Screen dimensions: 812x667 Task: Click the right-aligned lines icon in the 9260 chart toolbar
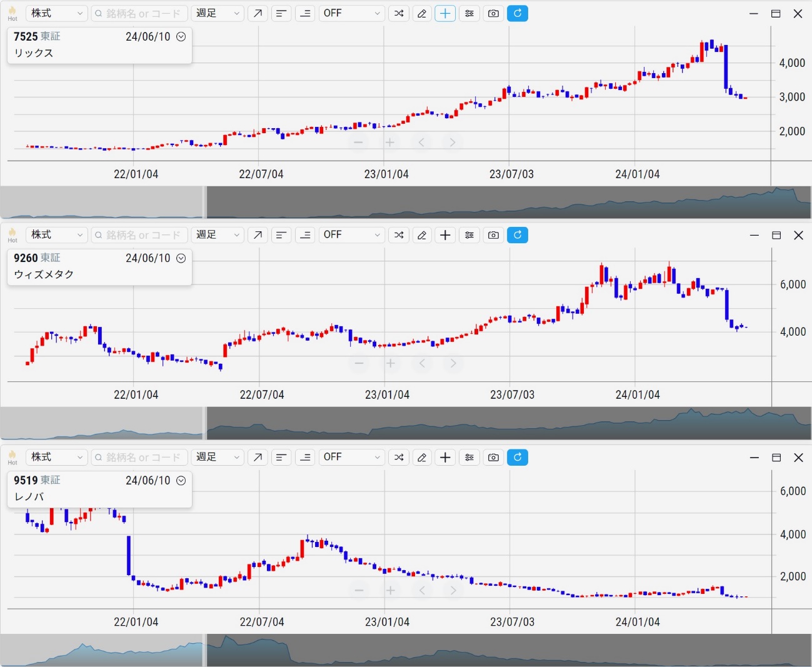[x=306, y=235]
